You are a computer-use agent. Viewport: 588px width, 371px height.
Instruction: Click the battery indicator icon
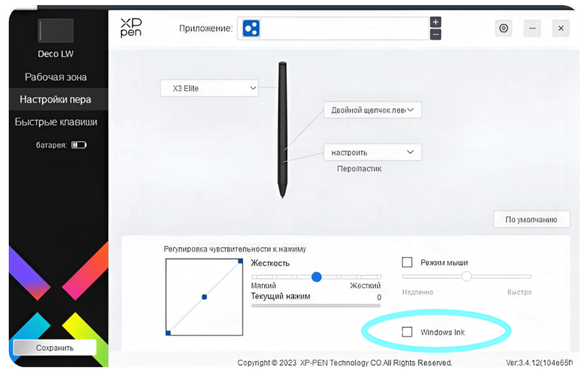(79, 145)
